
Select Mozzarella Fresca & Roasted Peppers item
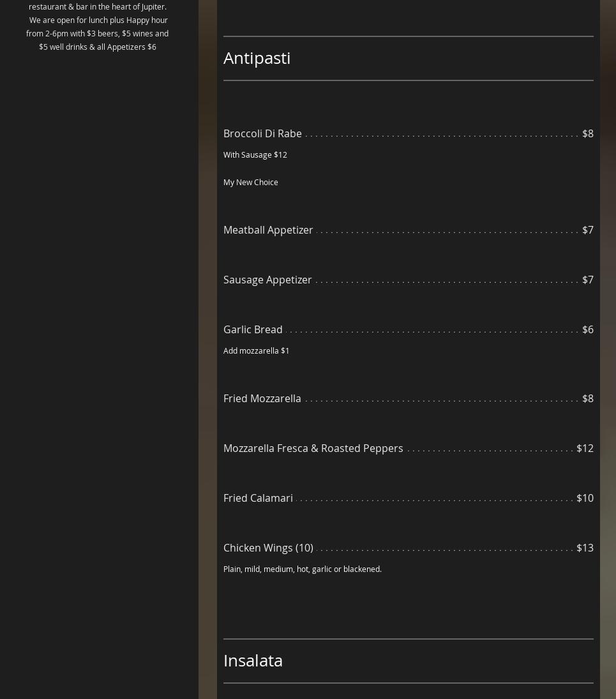313,448
